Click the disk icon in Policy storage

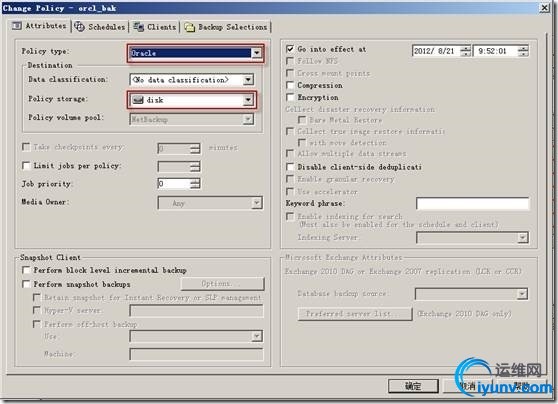(138, 100)
